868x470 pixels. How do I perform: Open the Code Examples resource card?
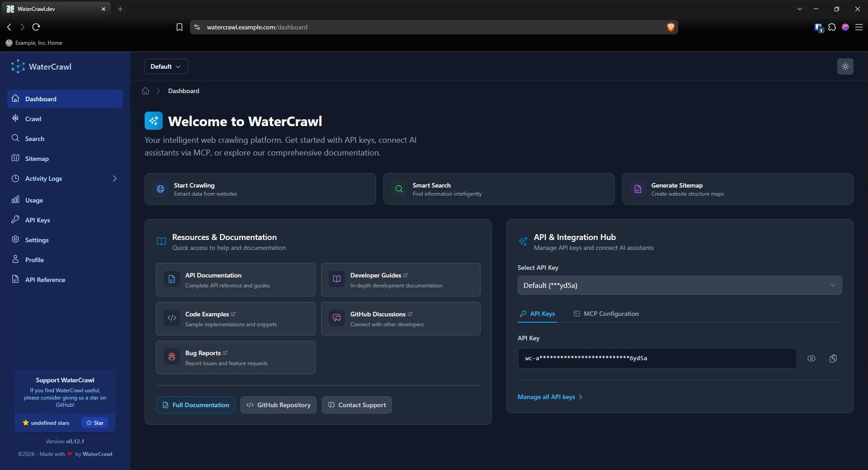pyautogui.click(x=236, y=319)
